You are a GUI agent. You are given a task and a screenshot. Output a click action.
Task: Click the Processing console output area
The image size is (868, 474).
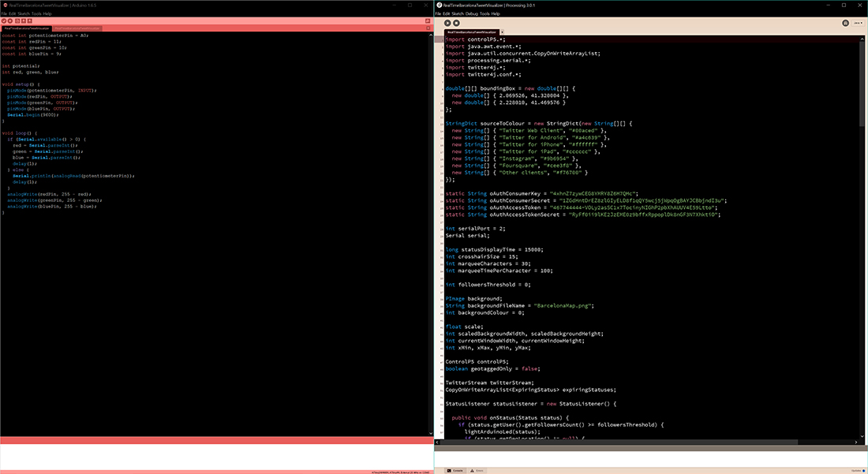point(651,459)
